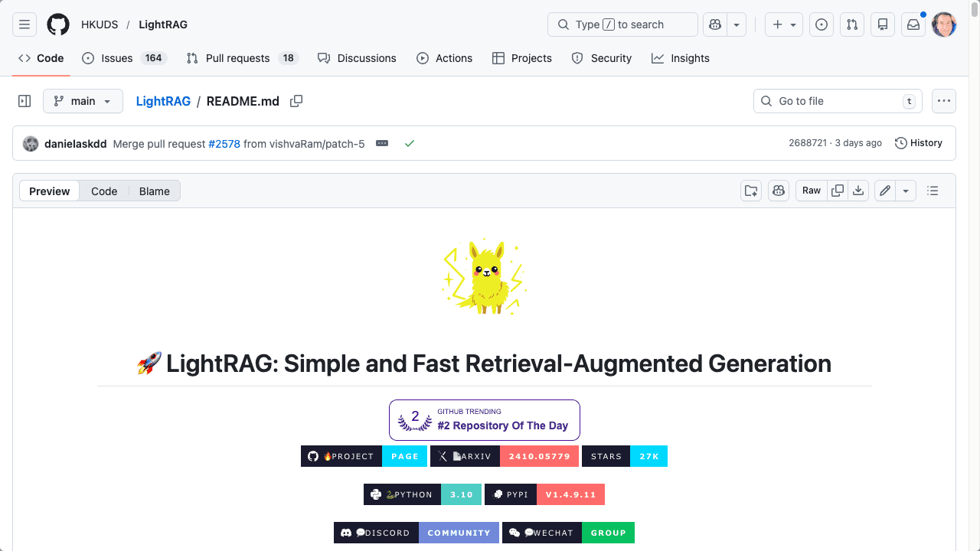Open pull requests icon in header

[852, 24]
